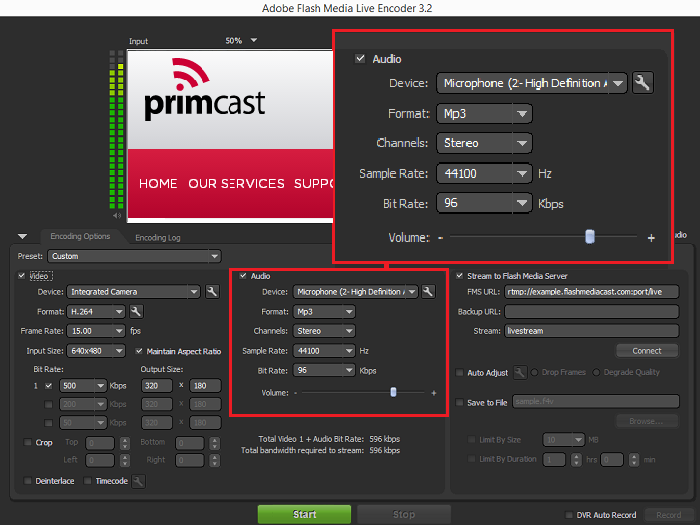
Task: Toggle Audio checkbox in enlarged panel
Action: pos(360,58)
